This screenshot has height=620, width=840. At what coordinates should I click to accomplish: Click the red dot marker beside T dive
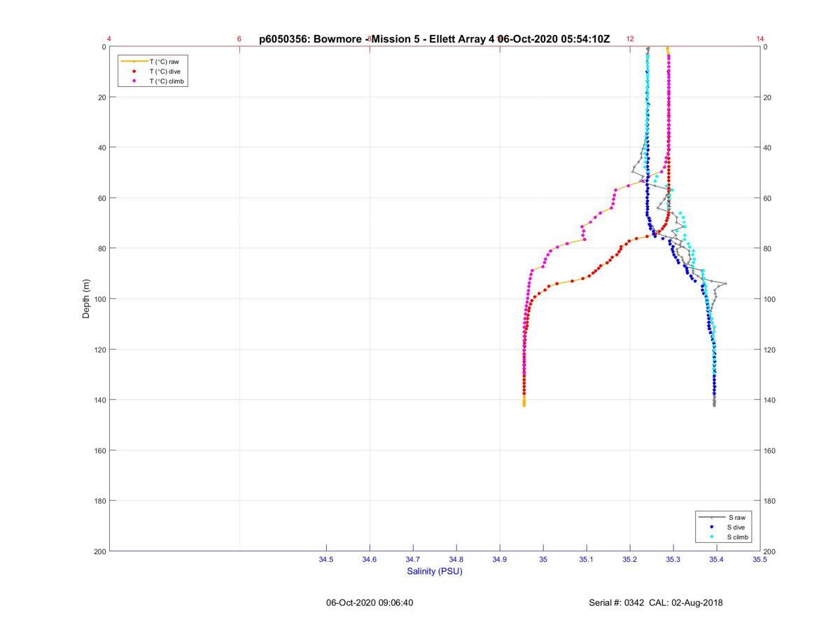[x=134, y=71]
